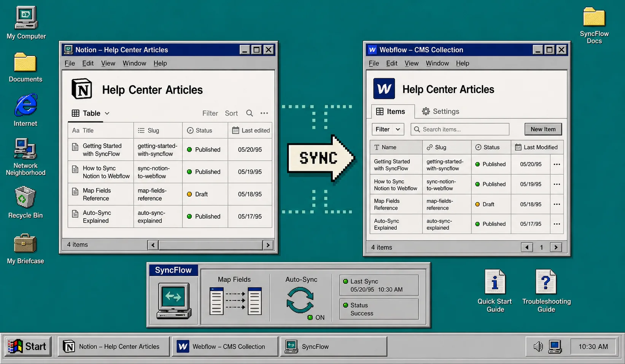Click the Last Sync 05/20/95 status box
The image size is (625, 364).
(379, 285)
